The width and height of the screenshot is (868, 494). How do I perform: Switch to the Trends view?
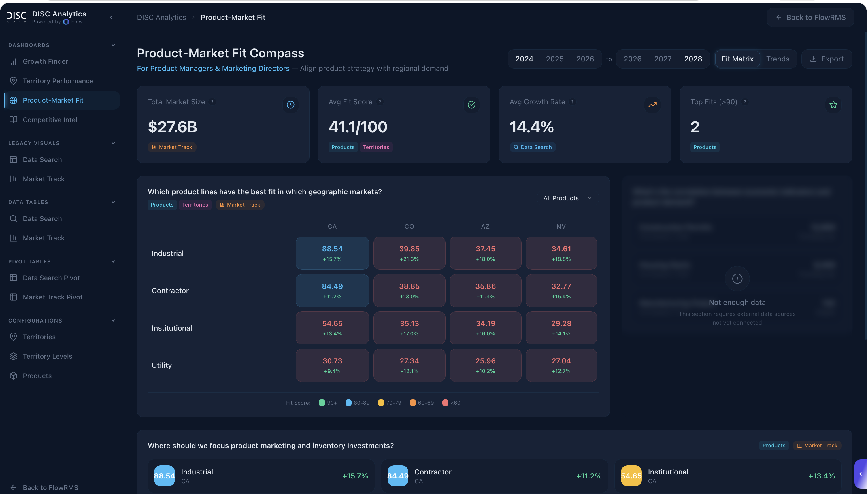pos(778,59)
